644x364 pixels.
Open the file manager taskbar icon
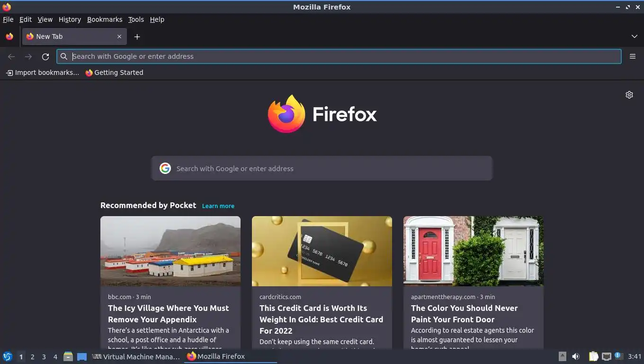(68, 356)
